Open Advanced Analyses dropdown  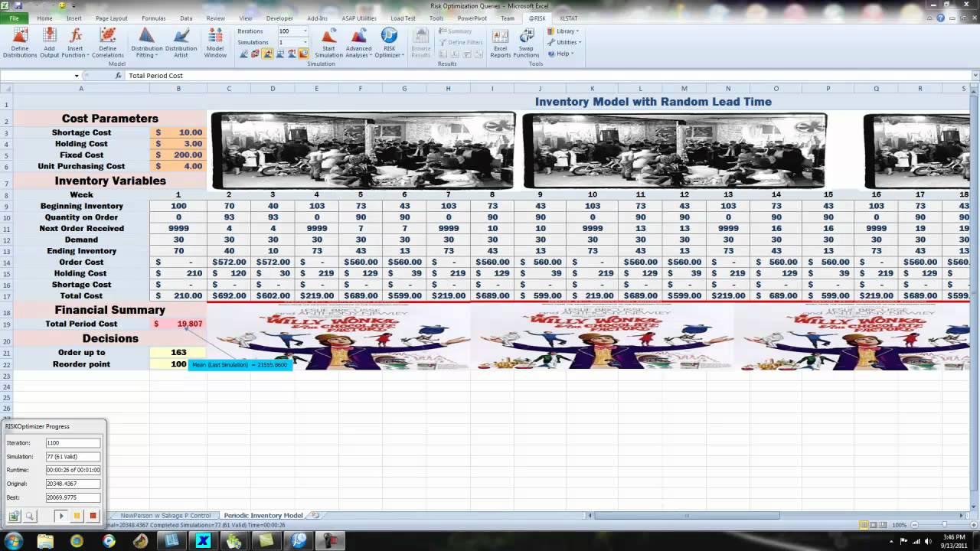(x=359, y=43)
